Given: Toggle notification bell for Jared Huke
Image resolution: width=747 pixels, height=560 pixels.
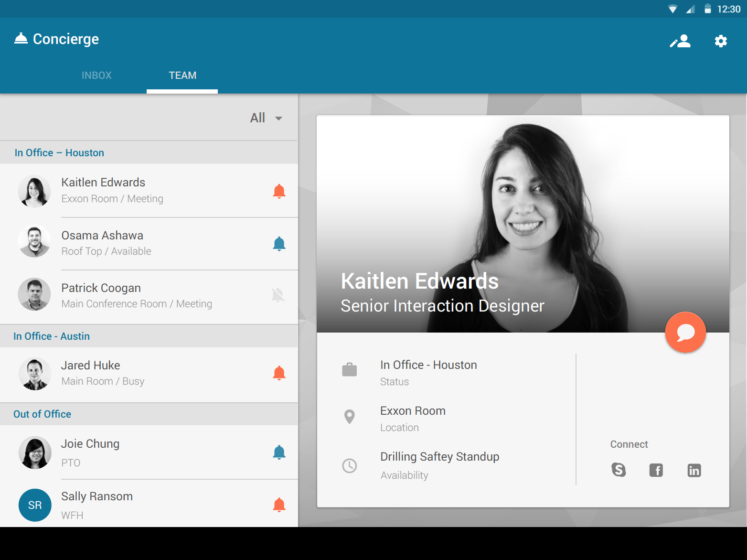Looking at the screenshot, I should point(279,373).
